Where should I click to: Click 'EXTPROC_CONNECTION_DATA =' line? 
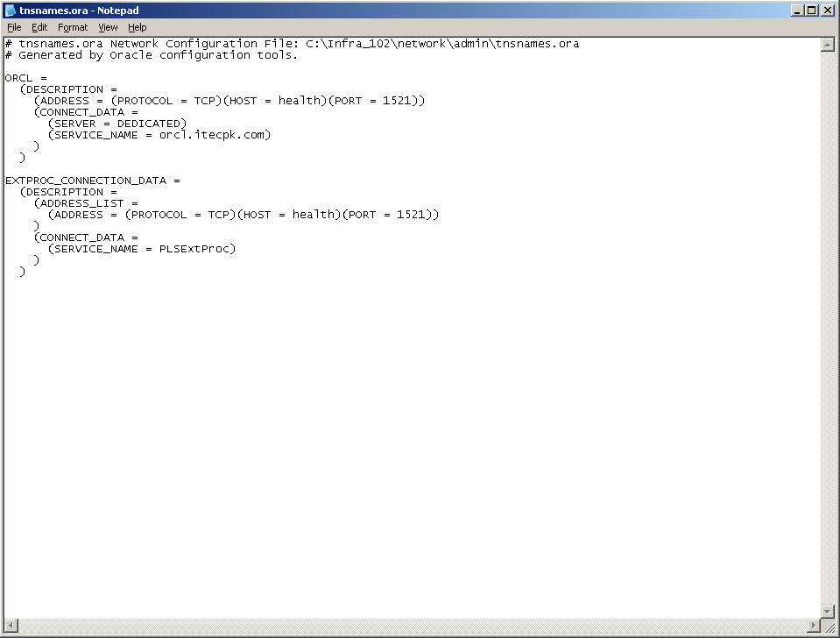pyautogui.click(x=93, y=181)
